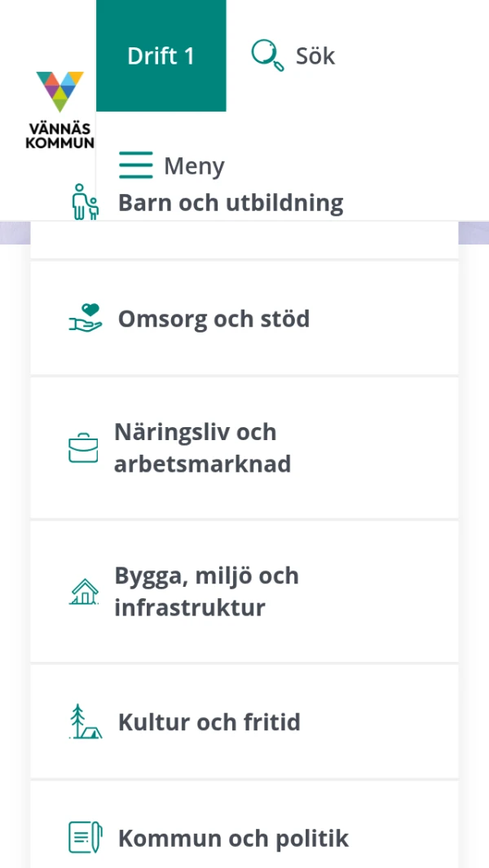Click the tree and tent icon

tap(85, 722)
